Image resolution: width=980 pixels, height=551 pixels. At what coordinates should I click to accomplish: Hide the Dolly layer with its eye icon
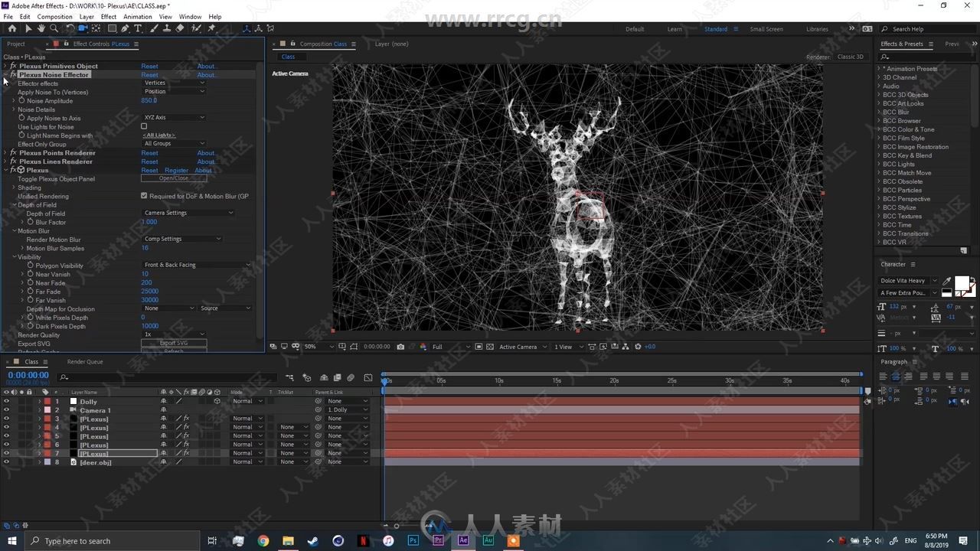(x=7, y=401)
